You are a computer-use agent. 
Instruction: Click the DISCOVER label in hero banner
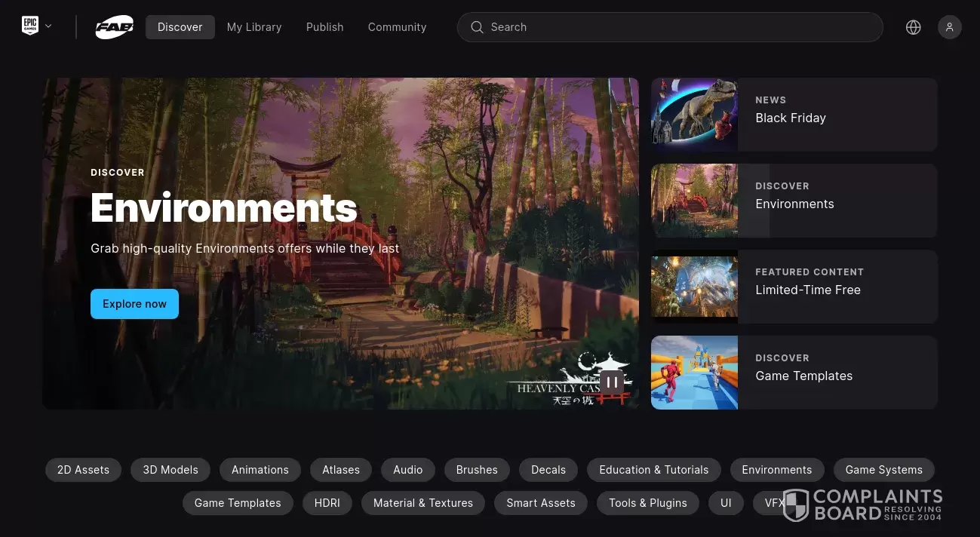pyautogui.click(x=118, y=173)
